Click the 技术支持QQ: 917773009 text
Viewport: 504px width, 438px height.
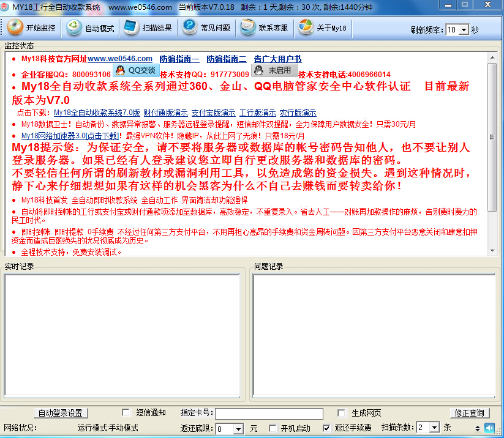click(x=205, y=75)
